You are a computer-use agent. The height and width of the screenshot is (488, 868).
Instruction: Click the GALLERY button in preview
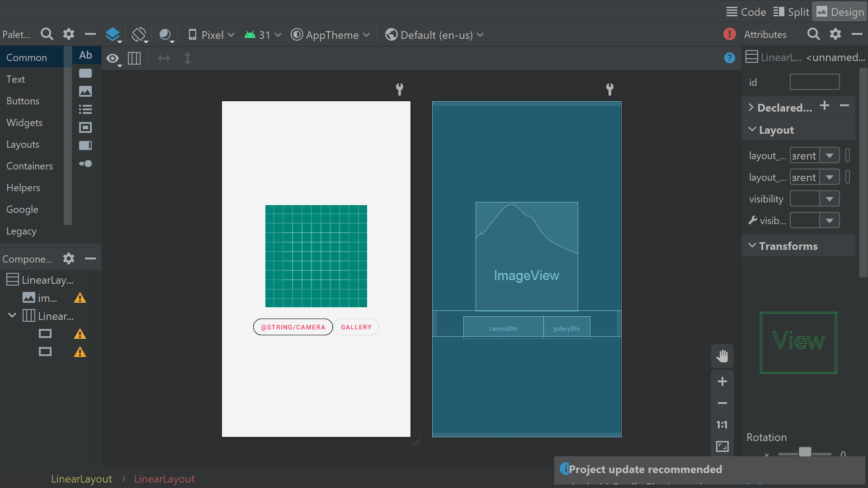(x=356, y=327)
